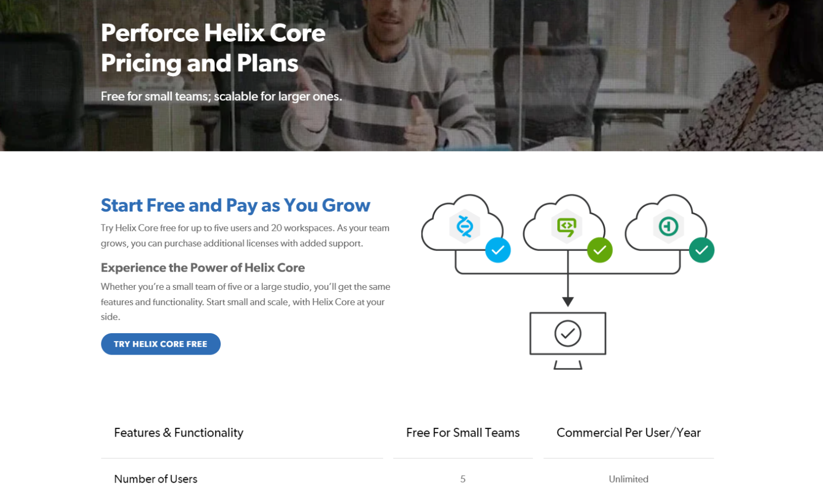Select the Commercial Per User/Year column header
This screenshot has height=504, width=823.
tap(629, 433)
